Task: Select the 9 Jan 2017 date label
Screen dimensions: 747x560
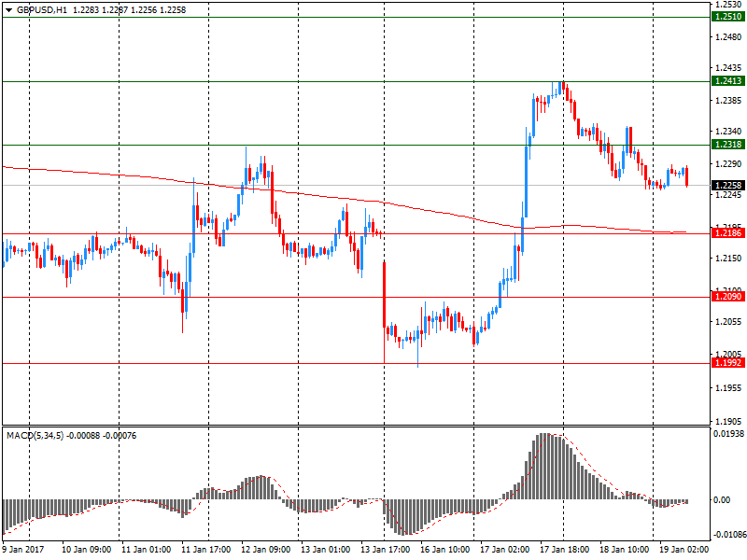Action: tap(23, 550)
